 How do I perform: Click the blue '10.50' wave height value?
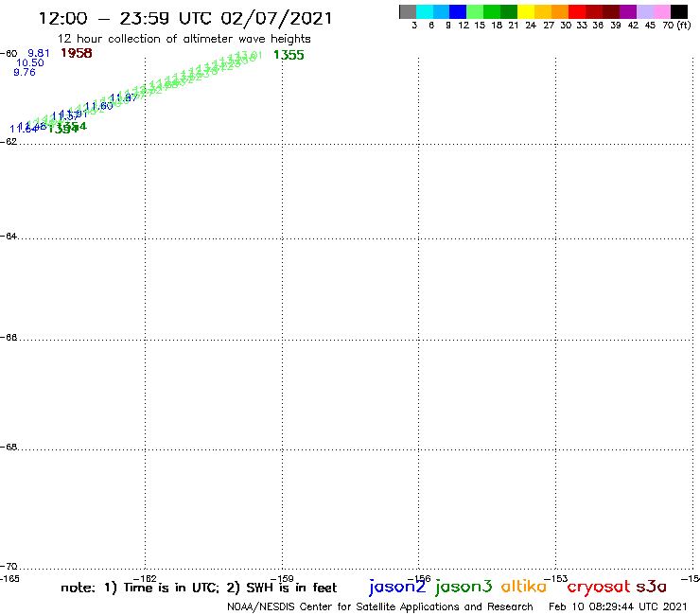click(x=30, y=63)
